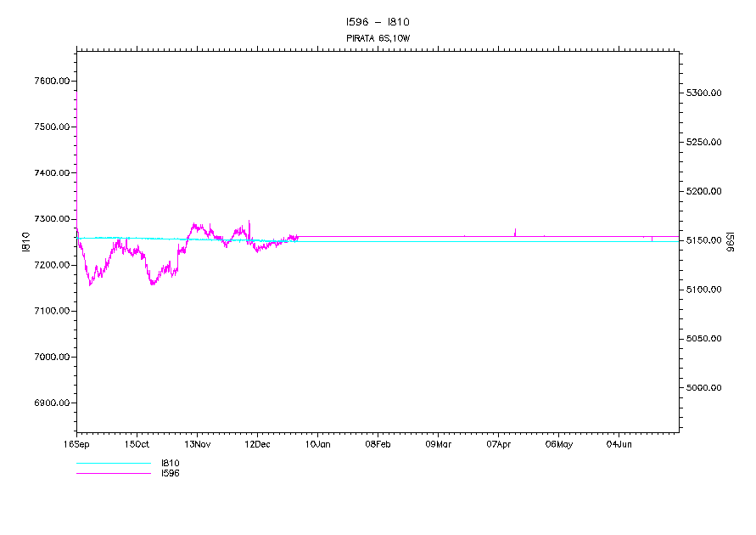Click the magenta spike just after 07Apr

515,231
